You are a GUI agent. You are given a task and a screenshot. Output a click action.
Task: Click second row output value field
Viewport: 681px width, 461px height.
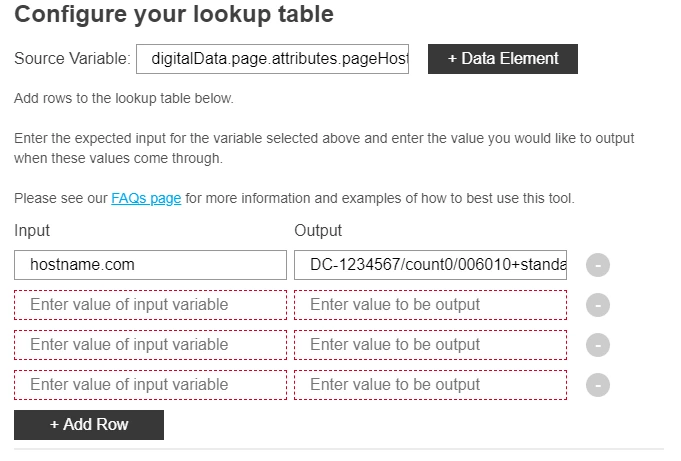[430, 305]
